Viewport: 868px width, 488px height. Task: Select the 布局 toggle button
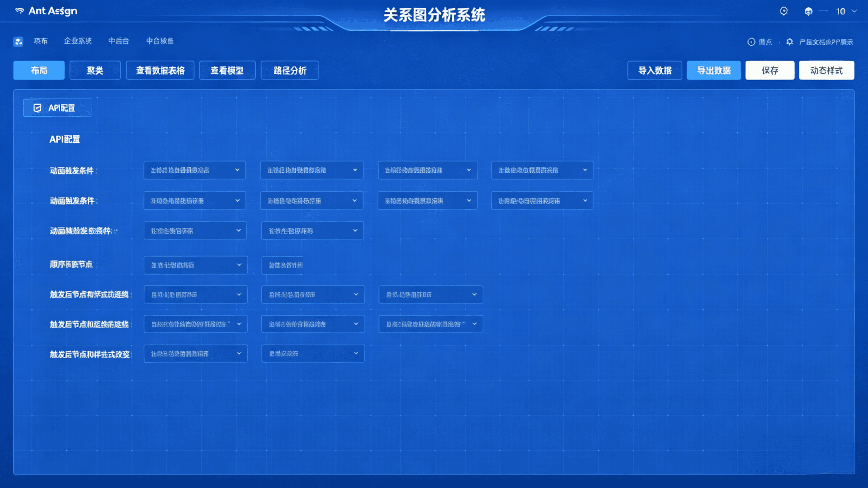pyautogui.click(x=38, y=70)
